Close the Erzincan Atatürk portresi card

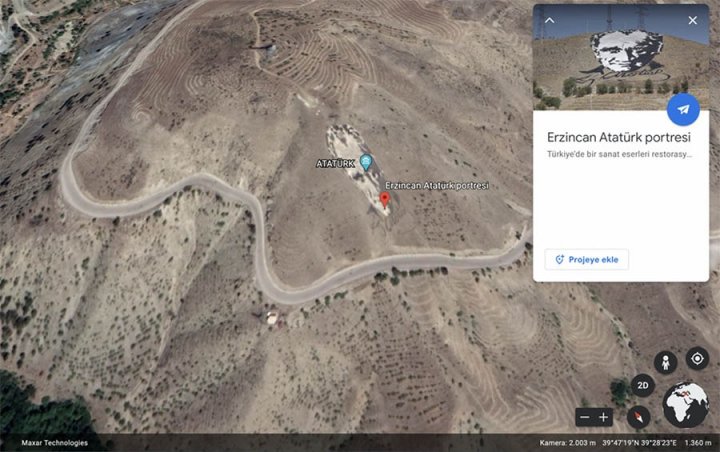[692, 20]
